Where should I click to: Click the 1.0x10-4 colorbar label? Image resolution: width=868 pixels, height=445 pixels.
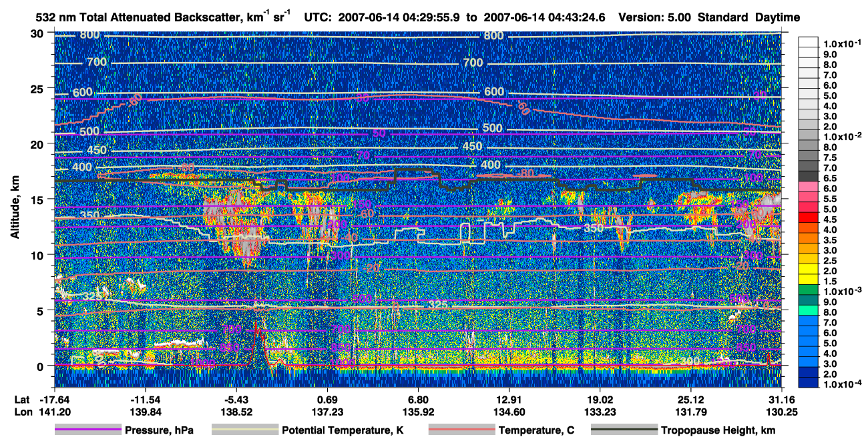(843, 385)
